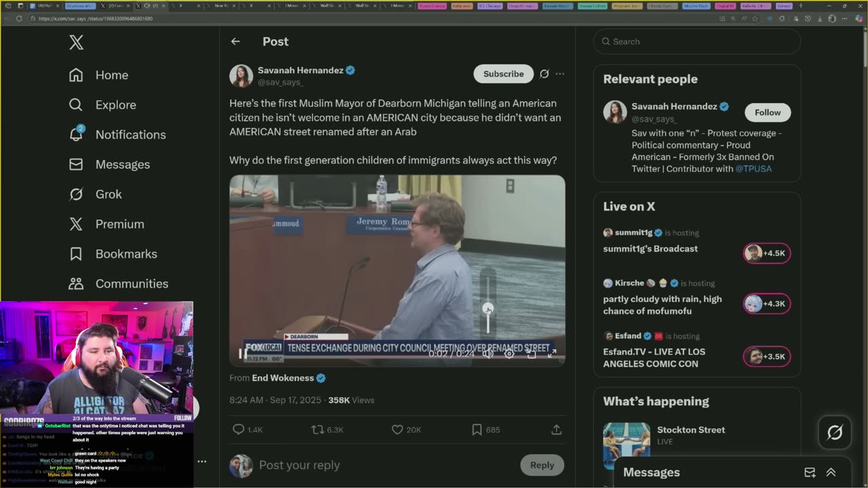Like the post with 20K likes
Screen dimensions: 868x488
[406, 430]
